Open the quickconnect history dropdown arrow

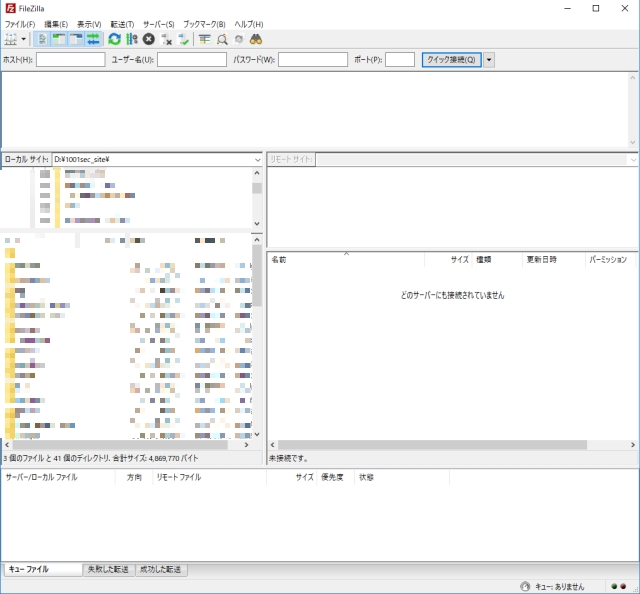pyautogui.click(x=489, y=60)
